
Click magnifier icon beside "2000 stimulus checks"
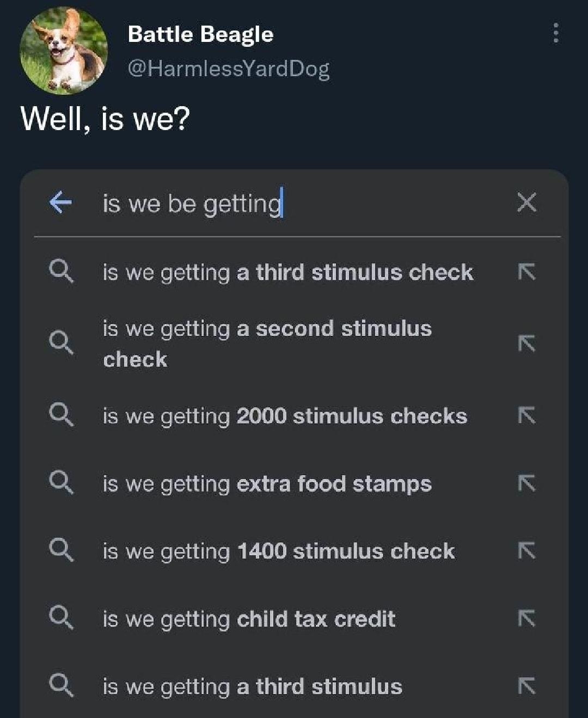click(62, 415)
